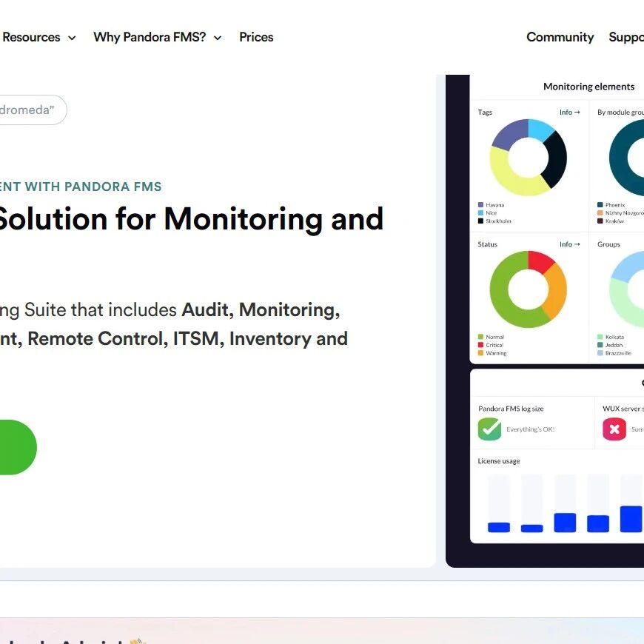Click the Havana legend color square
The height and width of the screenshot is (644, 644).
[x=480, y=205]
